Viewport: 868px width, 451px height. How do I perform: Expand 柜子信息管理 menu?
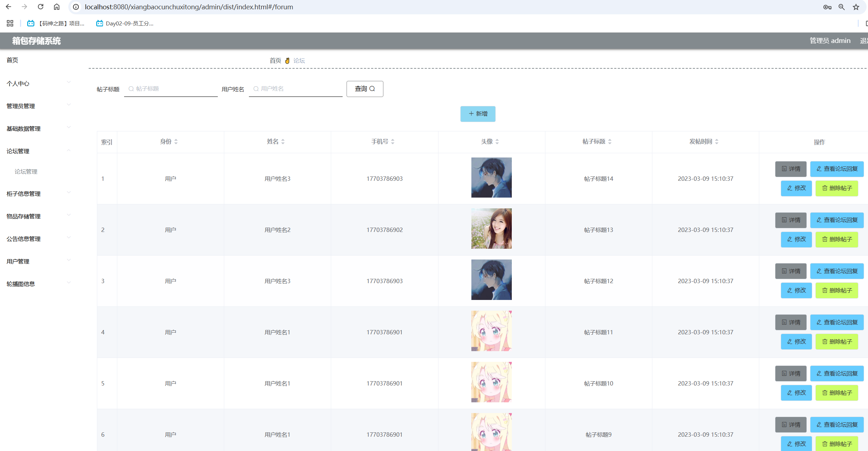point(39,194)
